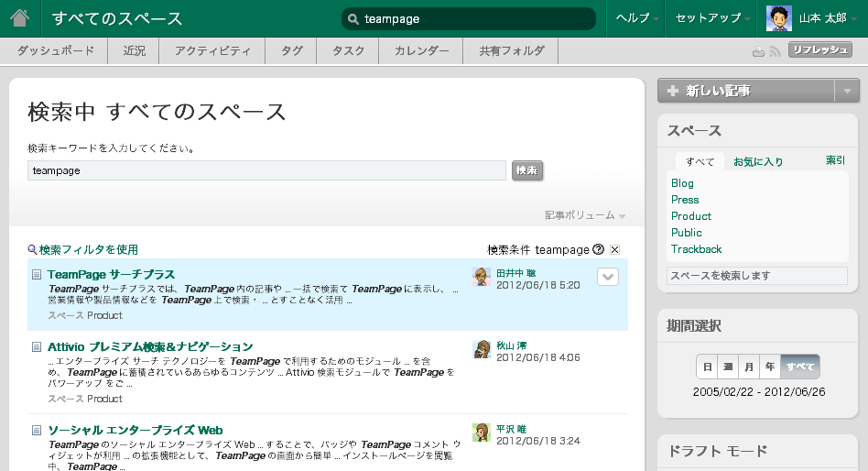Remove the teampage search condition with X
868x471 pixels.
click(614, 250)
